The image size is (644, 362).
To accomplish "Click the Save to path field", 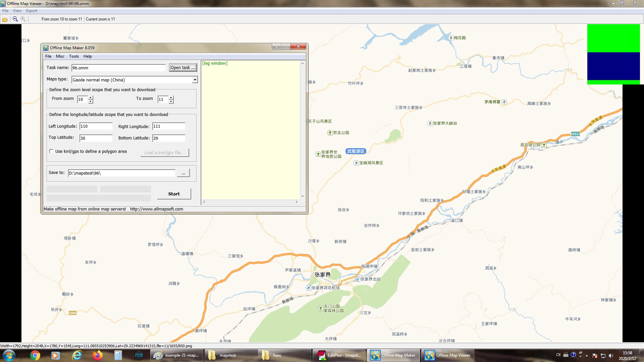I will pos(121,173).
